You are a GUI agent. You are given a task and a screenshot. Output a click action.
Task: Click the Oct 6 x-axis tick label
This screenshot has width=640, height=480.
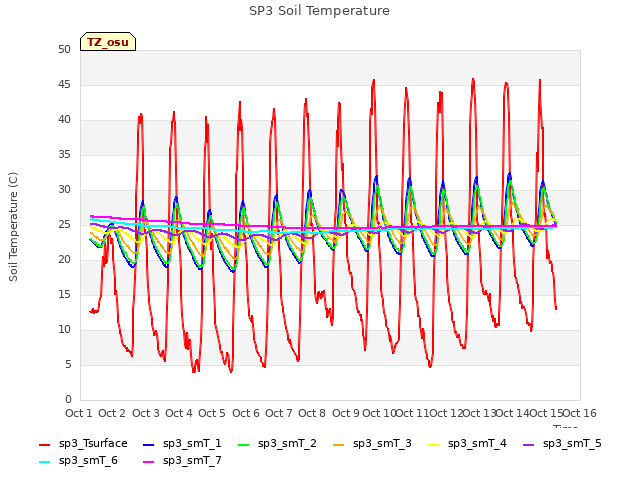click(246, 413)
